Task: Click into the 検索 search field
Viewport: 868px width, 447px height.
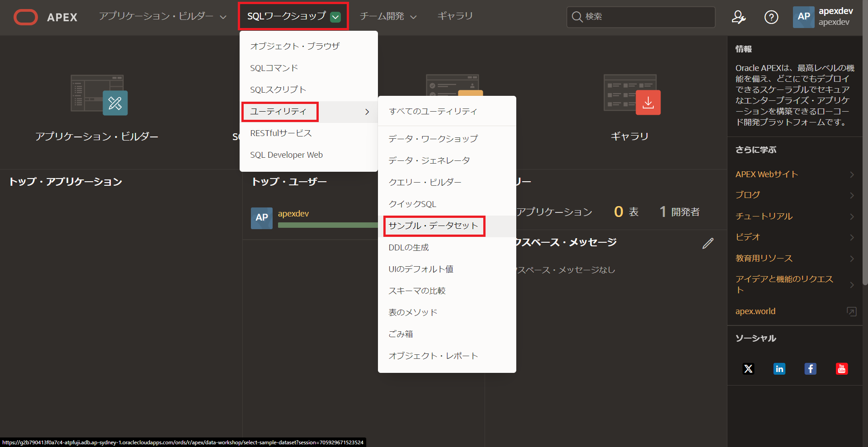Action: pyautogui.click(x=641, y=17)
